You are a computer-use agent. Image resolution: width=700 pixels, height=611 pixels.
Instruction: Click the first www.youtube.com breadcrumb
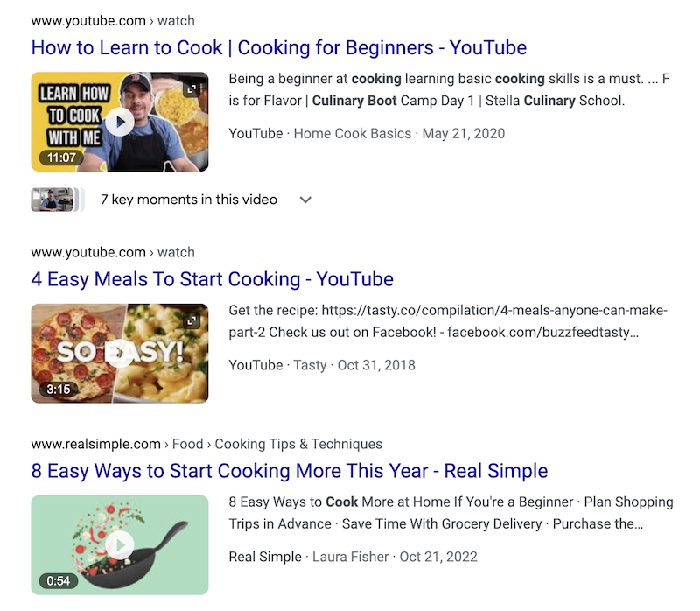87,20
